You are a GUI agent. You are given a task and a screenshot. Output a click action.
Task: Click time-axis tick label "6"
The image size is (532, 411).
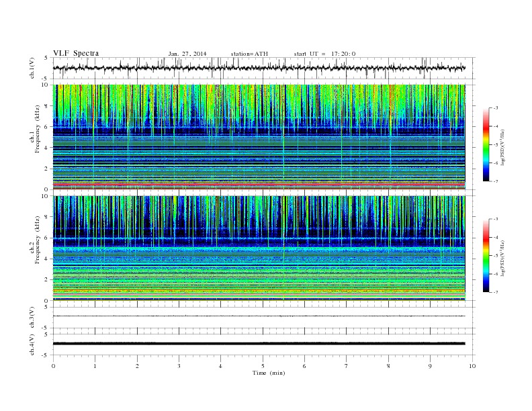tap(304, 366)
